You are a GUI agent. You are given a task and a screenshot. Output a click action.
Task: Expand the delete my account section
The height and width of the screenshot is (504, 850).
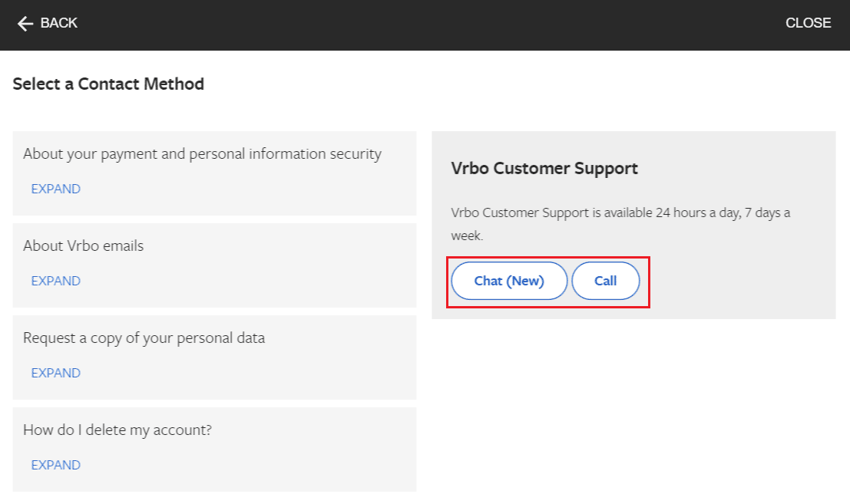pos(55,465)
